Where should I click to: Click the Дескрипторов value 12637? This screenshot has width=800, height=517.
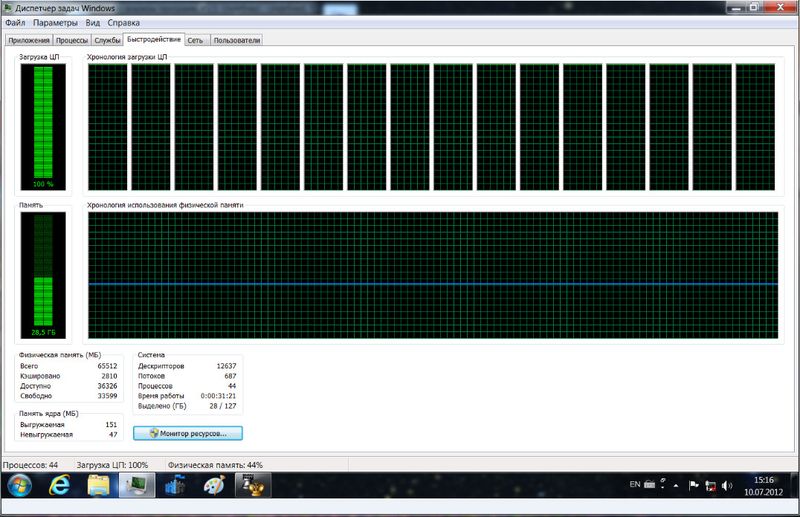[226, 366]
